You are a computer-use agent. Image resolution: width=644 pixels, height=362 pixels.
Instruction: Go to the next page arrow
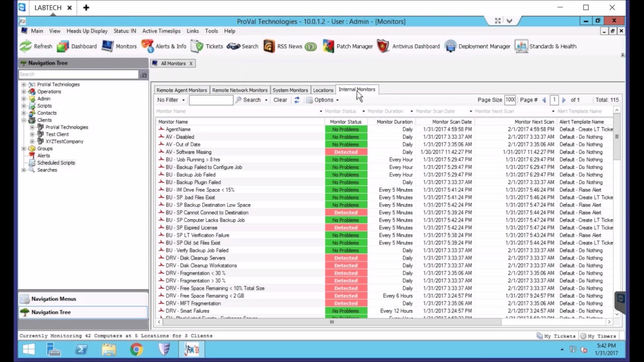pos(563,100)
